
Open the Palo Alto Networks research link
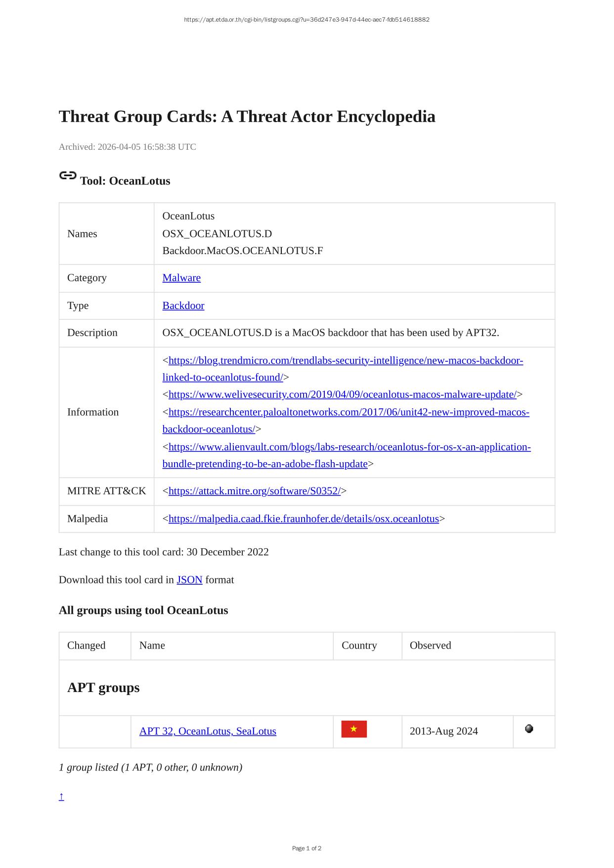(x=349, y=412)
